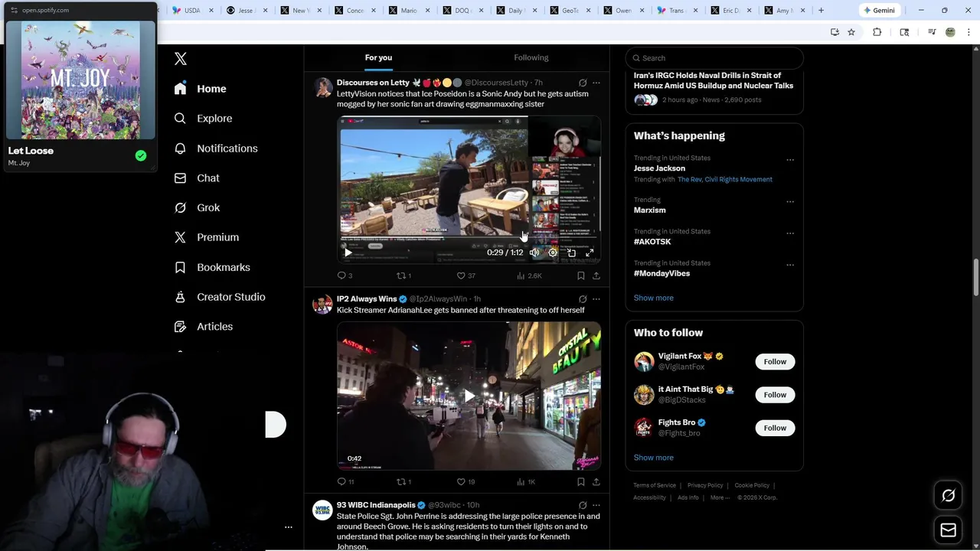Open Iran's IRGC Naval Drills news story

(714, 80)
